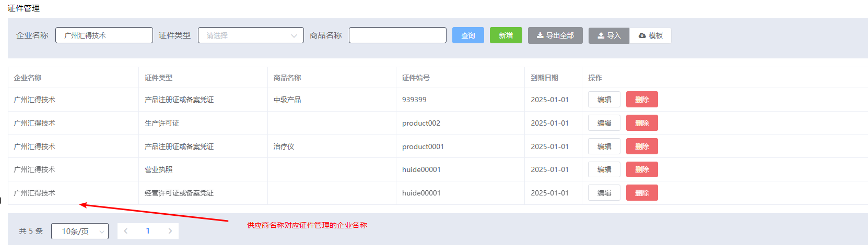Edit the row with 证件编号 939399
Viewport: 868px width, 245px height.
(604, 100)
